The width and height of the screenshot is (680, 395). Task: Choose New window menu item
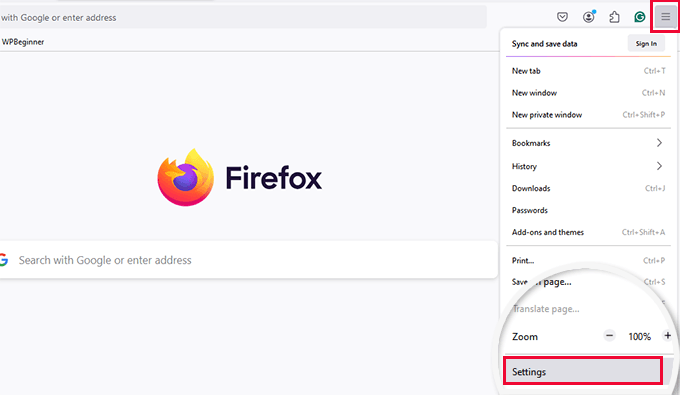click(588, 93)
